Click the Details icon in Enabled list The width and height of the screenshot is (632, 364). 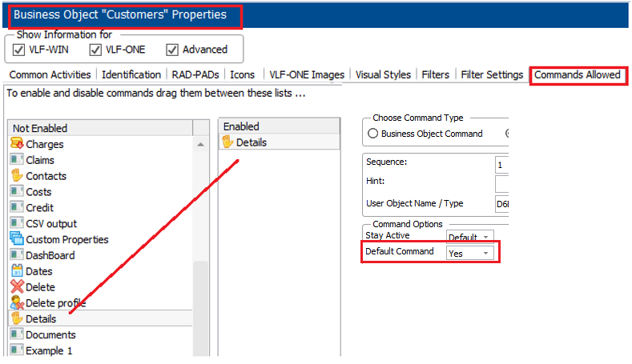pos(227,142)
